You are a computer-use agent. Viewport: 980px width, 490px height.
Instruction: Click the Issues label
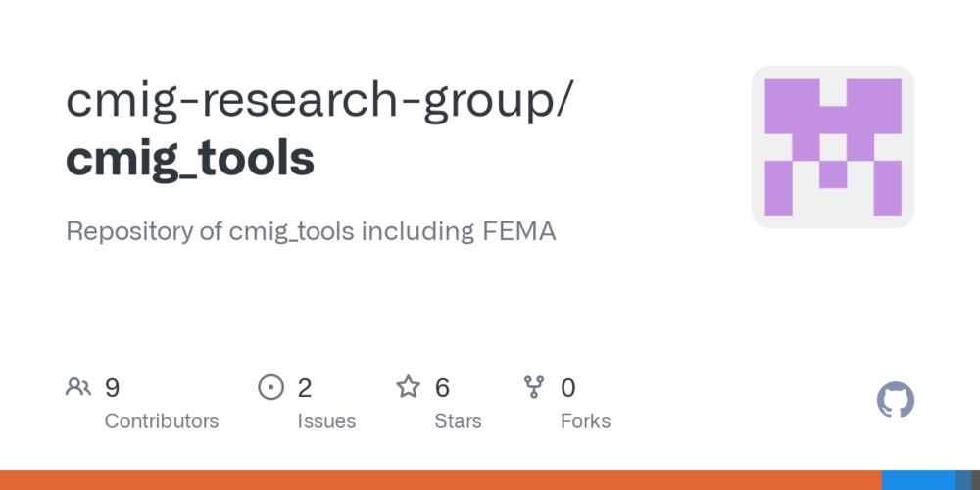(x=326, y=421)
